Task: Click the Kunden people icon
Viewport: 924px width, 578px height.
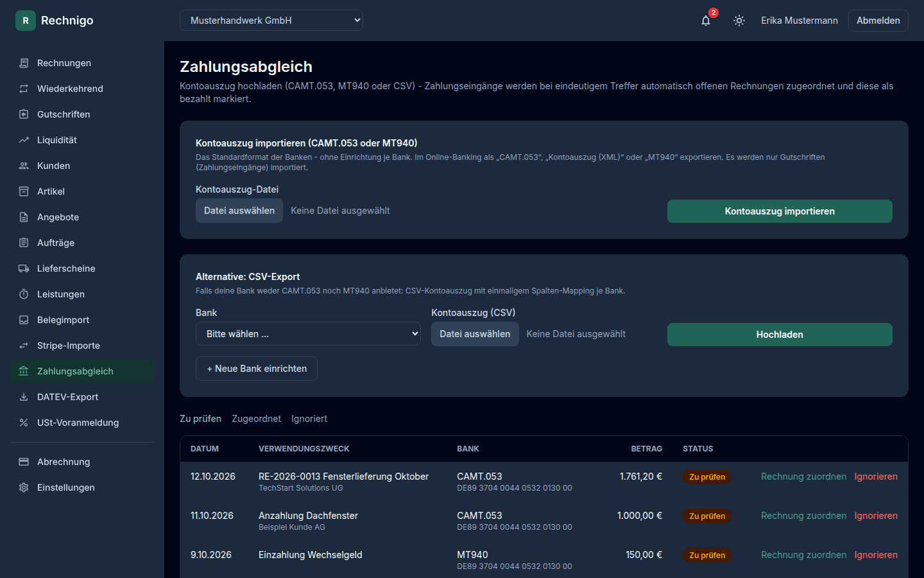Action: coord(24,166)
